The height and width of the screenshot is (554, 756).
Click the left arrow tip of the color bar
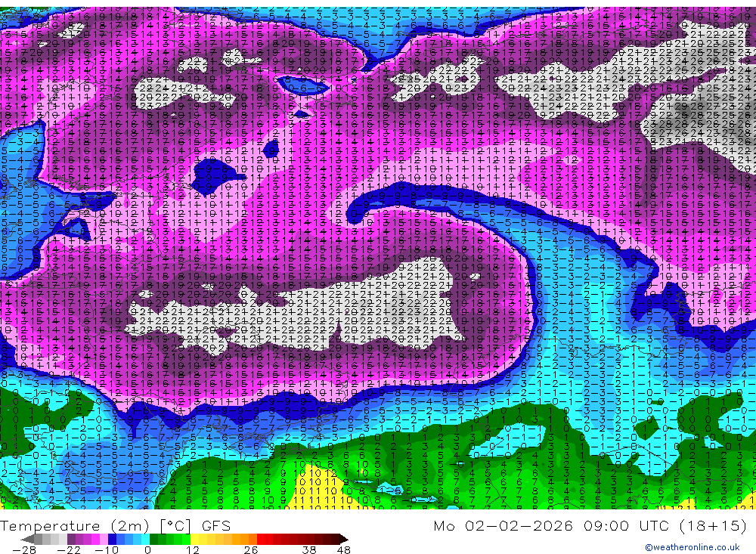coord(27,539)
